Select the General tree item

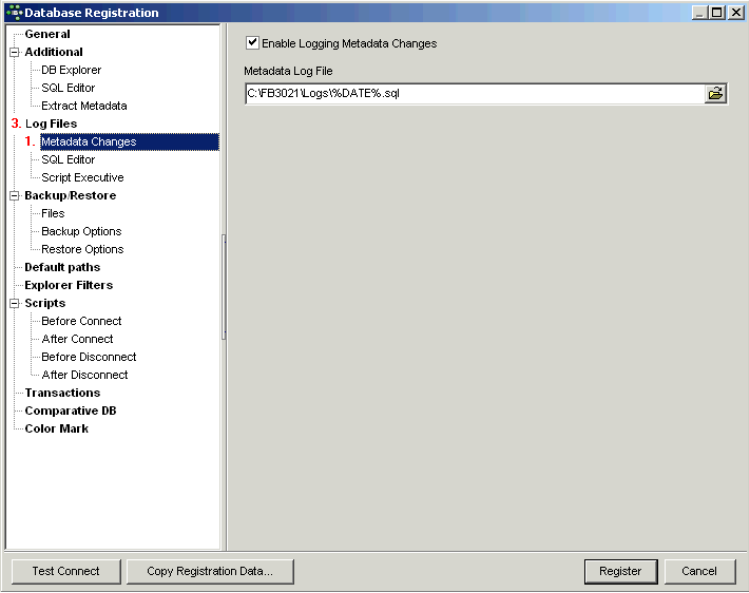coord(47,34)
